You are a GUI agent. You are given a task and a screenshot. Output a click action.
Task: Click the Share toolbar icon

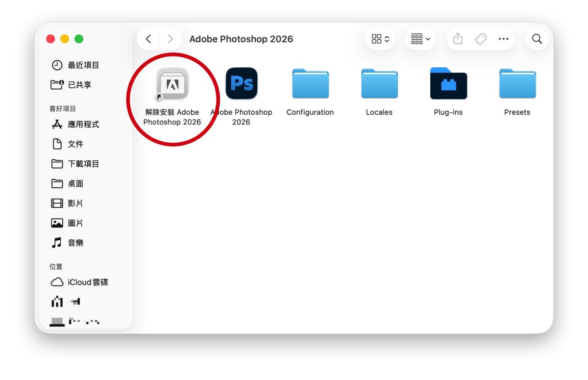click(458, 39)
